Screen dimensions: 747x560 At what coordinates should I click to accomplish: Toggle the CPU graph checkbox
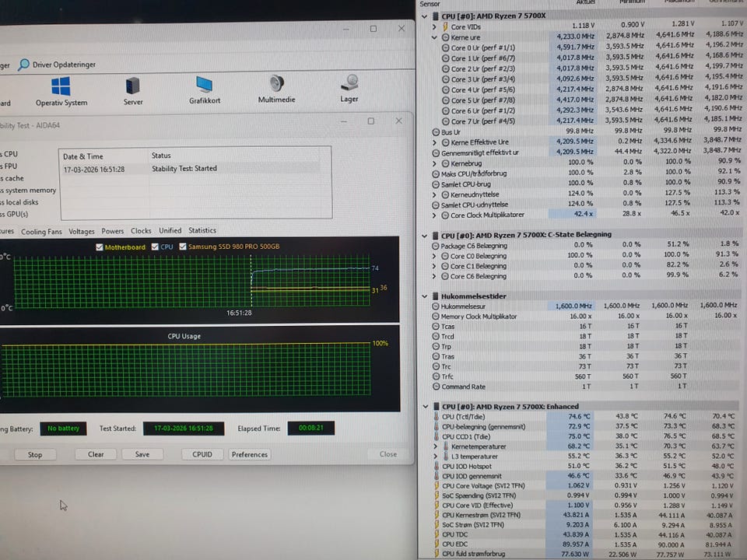point(156,247)
